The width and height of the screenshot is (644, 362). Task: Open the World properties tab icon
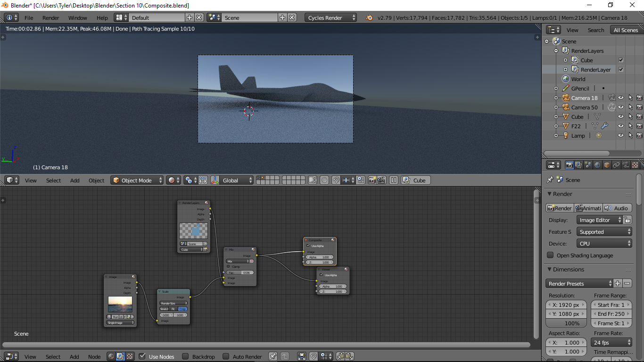tap(597, 165)
